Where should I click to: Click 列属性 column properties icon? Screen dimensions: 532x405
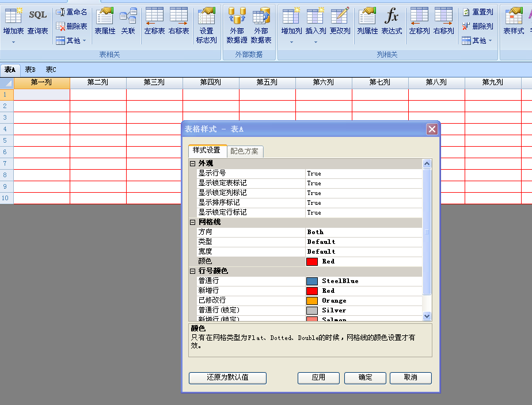[367, 21]
